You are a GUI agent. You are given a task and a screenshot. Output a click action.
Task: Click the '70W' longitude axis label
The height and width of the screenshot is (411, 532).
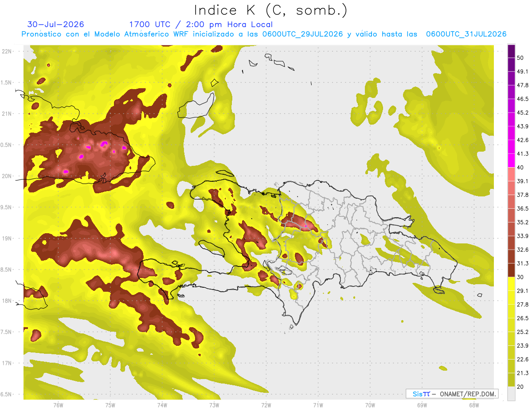pos(370,405)
